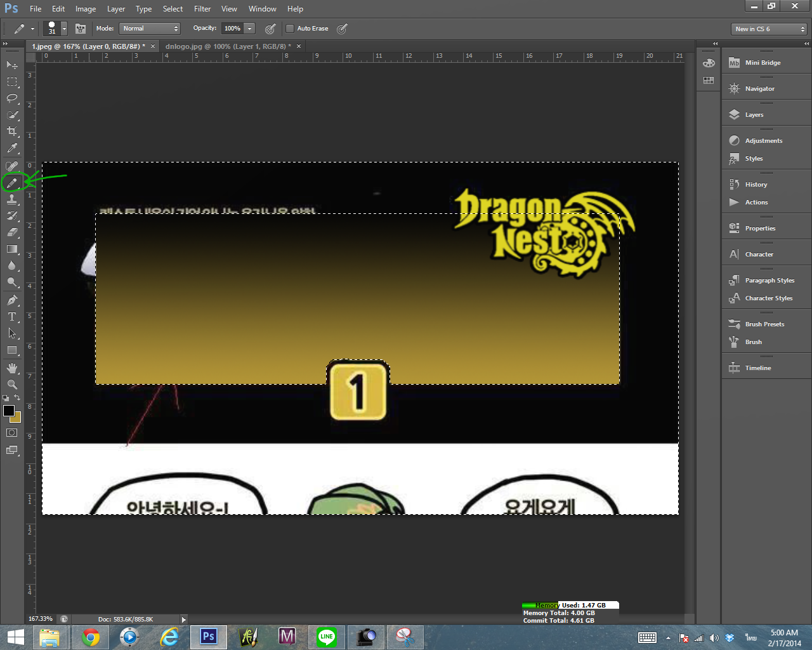
Task: Select the Pencil tool in the toolbox
Action: pos(12,183)
